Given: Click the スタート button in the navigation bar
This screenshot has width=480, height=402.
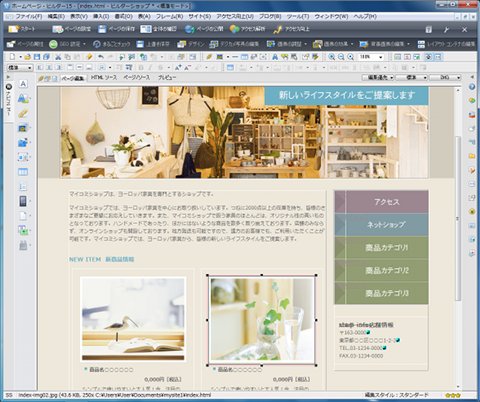Looking at the screenshot, I should pos(22,29).
